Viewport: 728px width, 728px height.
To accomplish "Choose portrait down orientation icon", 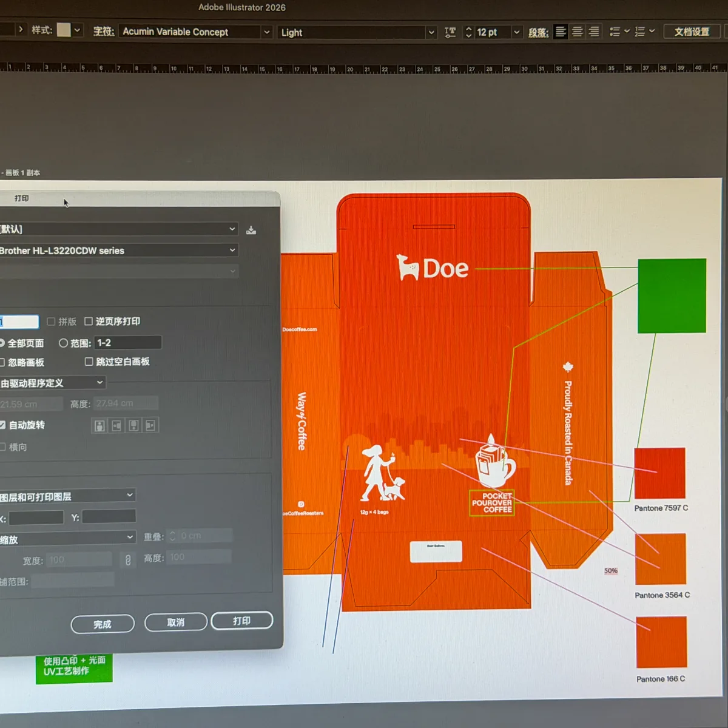I will coord(133,425).
